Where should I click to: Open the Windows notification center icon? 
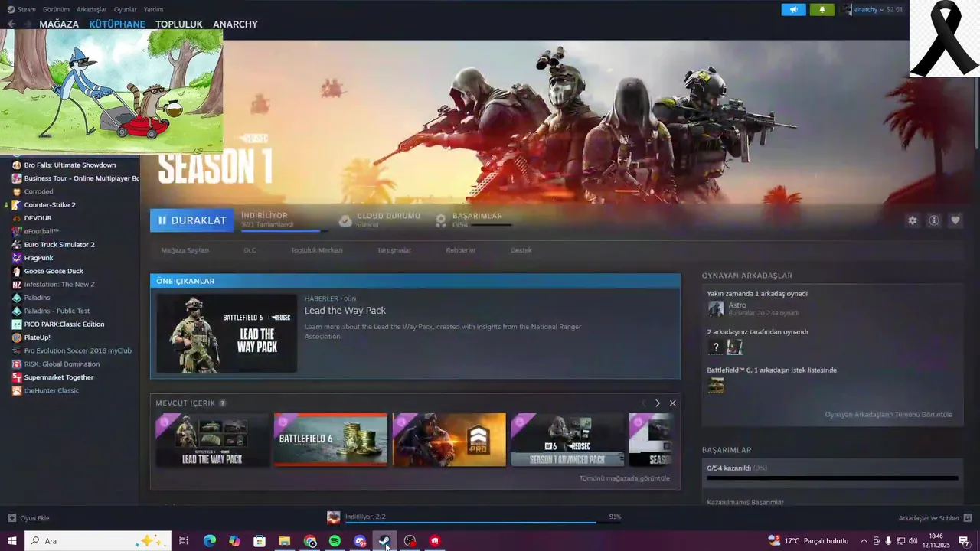point(964,541)
